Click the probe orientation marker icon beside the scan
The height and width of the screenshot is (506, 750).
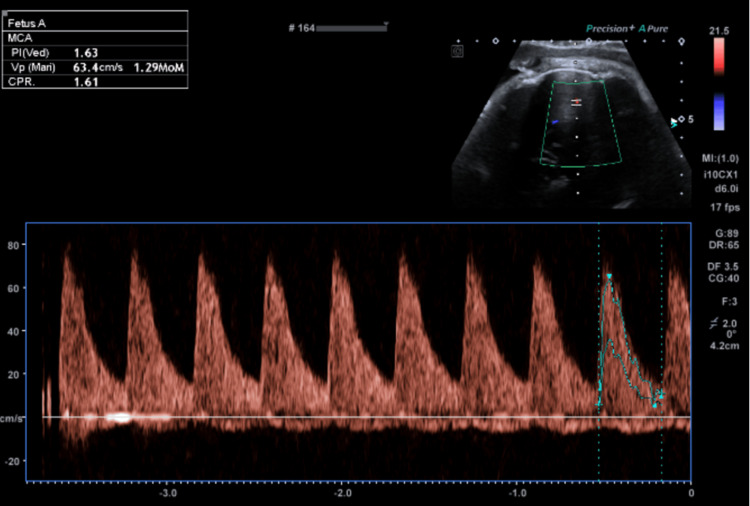pyautogui.click(x=457, y=51)
